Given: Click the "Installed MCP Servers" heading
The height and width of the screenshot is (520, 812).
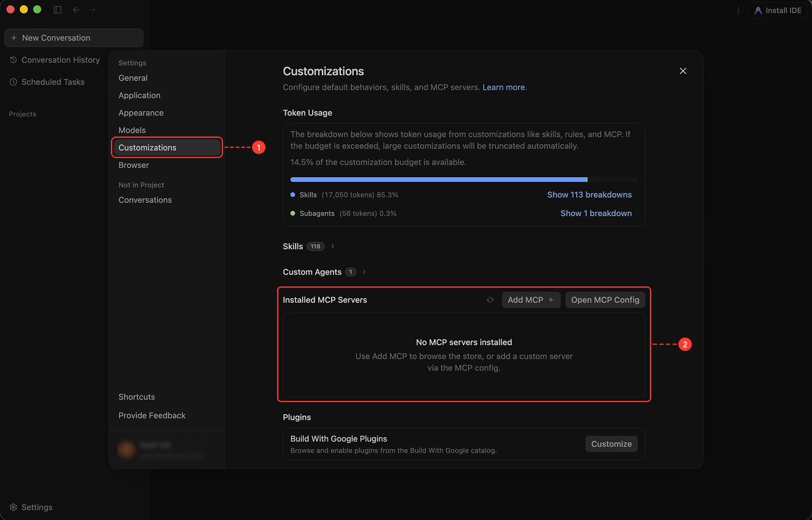Looking at the screenshot, I should point(325,300).
